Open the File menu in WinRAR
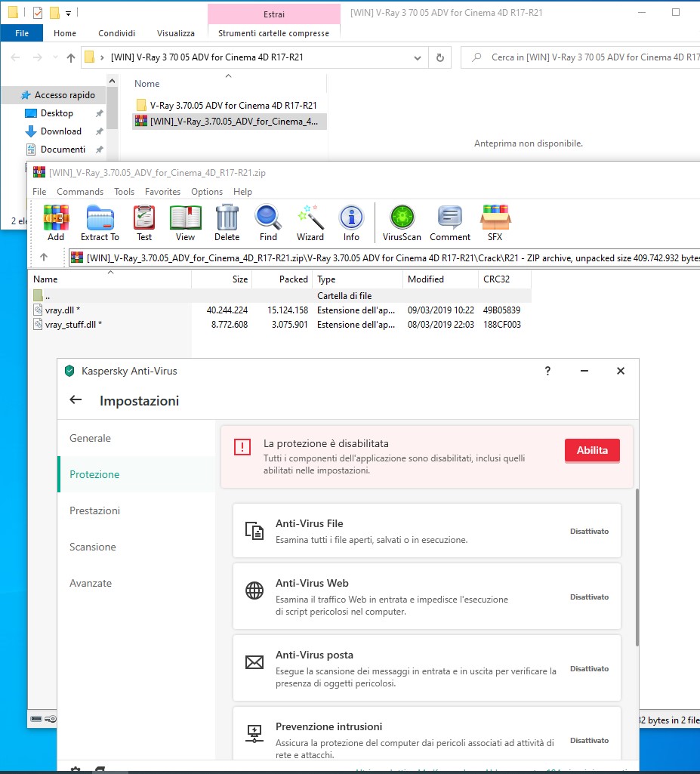This screenshot has width=700, height=774. [39, 192]
